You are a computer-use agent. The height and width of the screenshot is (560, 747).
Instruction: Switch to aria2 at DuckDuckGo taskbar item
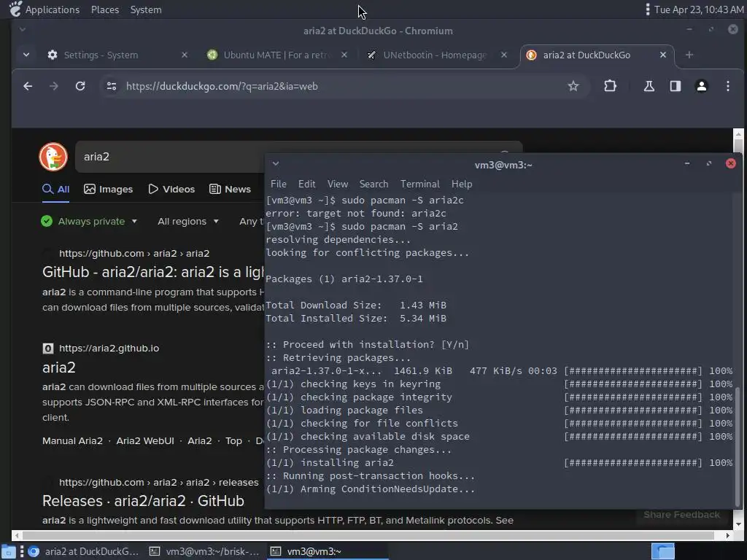coord(84,551)
